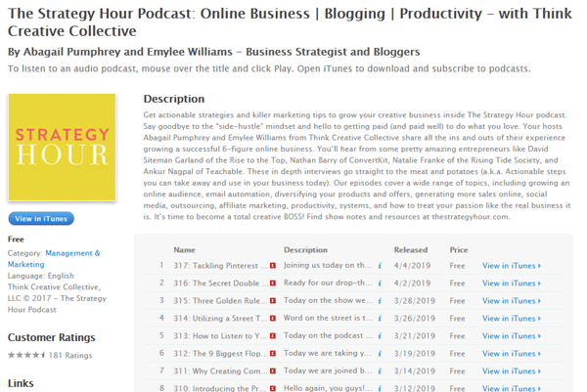Click the explicit badge on episode 313
The image size is (587, 392).
273,336
